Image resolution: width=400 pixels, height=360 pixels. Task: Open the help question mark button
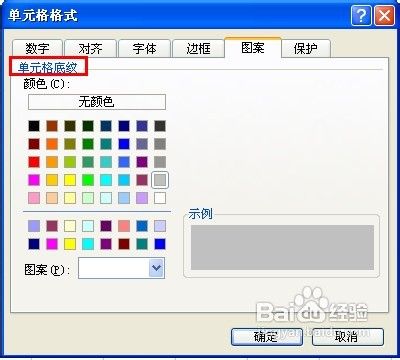pos(361,15)
